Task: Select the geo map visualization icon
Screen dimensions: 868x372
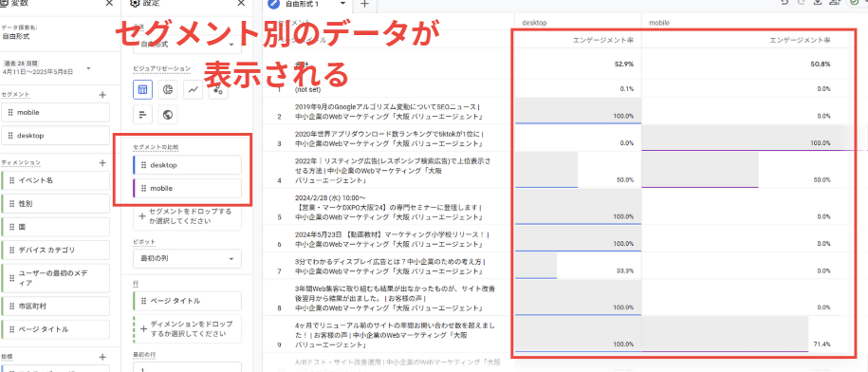Action: pos(168,115)
